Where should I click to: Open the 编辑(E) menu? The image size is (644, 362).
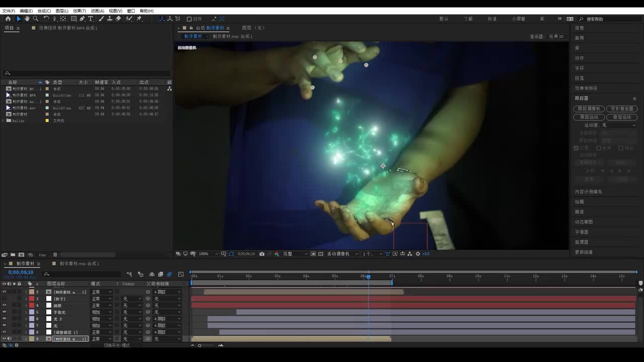point(26,11)
